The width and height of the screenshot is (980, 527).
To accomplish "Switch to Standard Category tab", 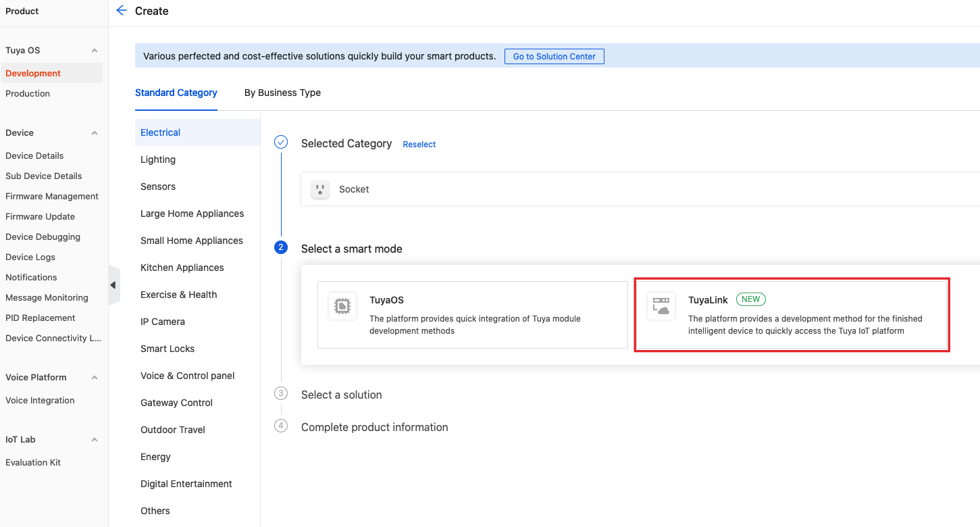I will pos(176,93).
